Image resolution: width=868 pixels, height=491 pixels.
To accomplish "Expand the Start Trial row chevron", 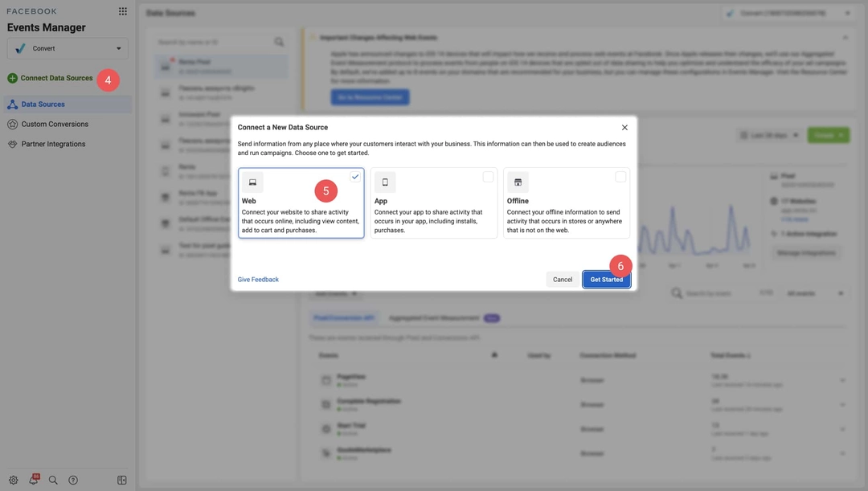I will click(x=842, y=429).
